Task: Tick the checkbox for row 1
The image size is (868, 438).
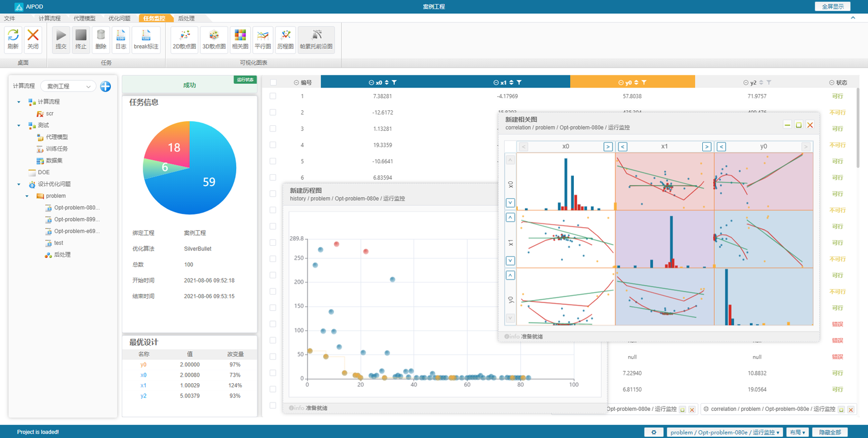Action: pyautogui.click(x=273, y=96)
